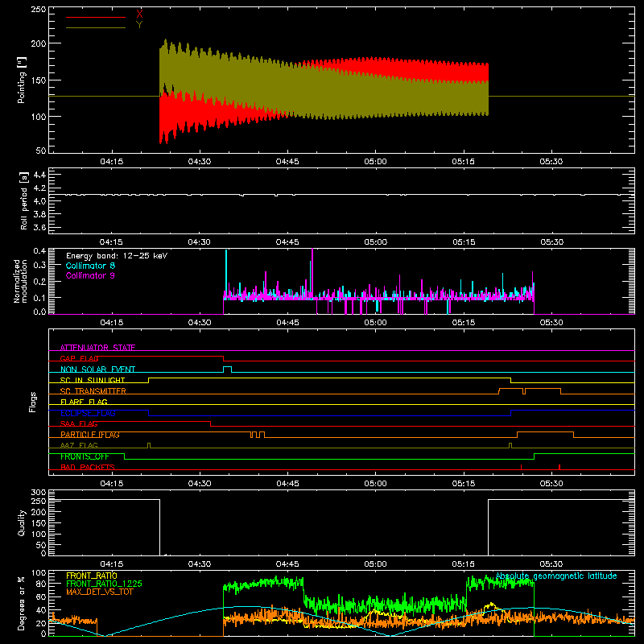Click the "Energy band: 12-25 keV" label
Image resolution: width=644 pixels, height=644 pixels.
click(117, 256)
